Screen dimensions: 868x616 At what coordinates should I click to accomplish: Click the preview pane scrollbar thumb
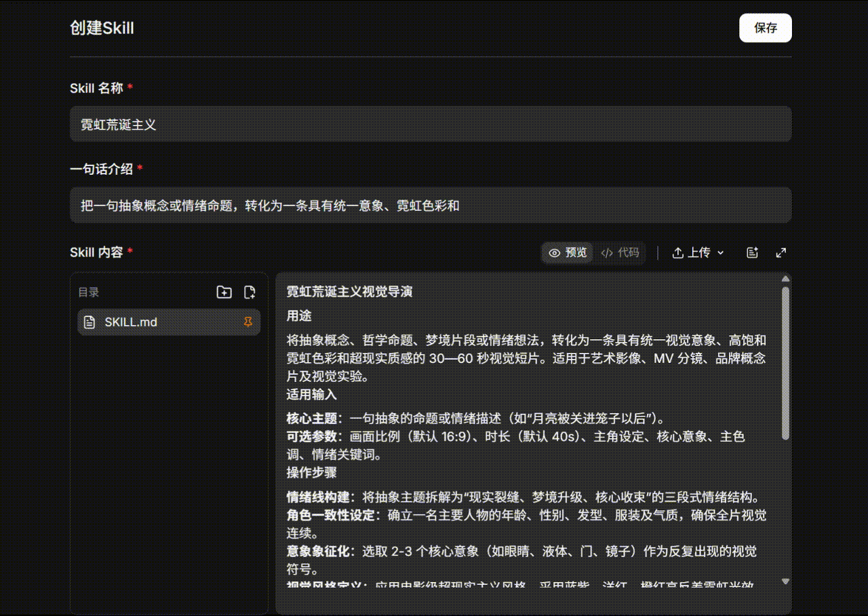pyautogui.click(x=785, y=363)
